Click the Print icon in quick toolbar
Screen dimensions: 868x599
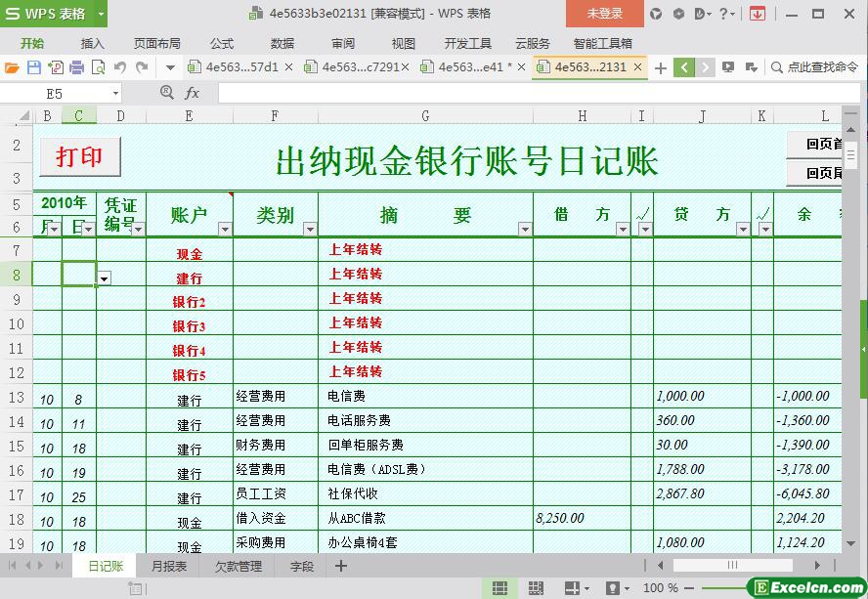[76, 67]
